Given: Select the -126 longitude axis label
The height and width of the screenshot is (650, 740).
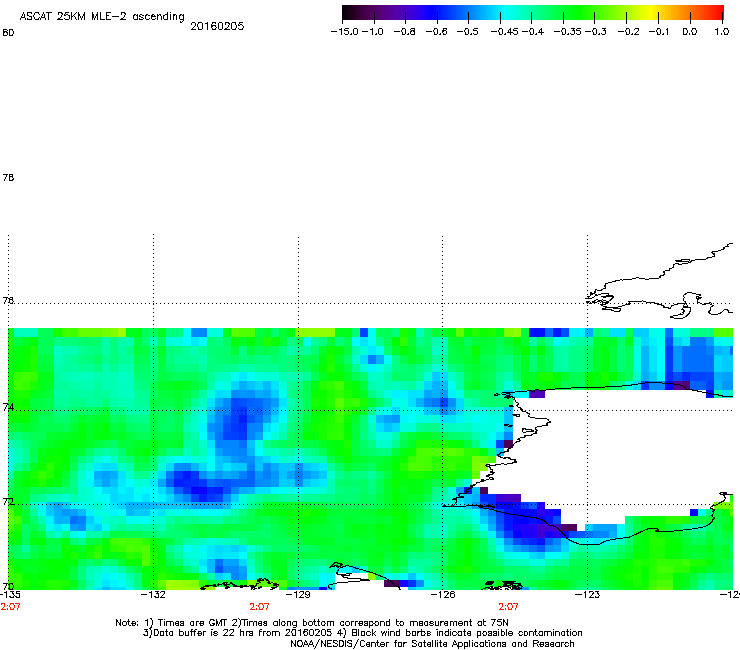Looking at the screenshot, I should pos(443,595).
